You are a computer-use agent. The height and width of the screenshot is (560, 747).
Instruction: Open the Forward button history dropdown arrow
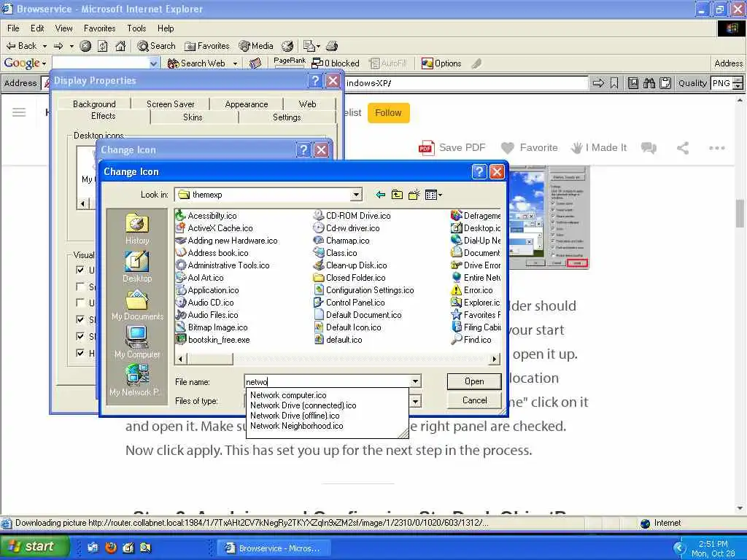[x=71, y=46]
